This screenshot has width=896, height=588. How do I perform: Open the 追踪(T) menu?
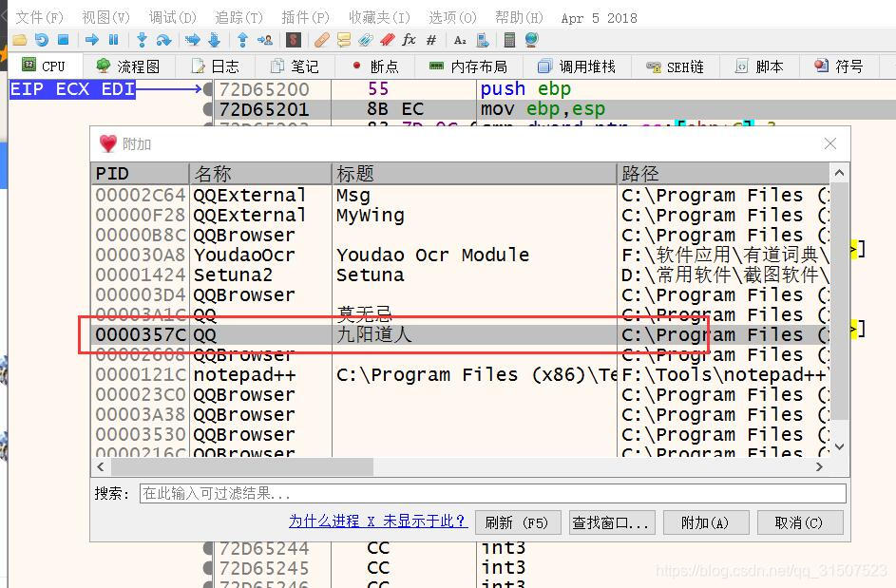click(238, 18)
